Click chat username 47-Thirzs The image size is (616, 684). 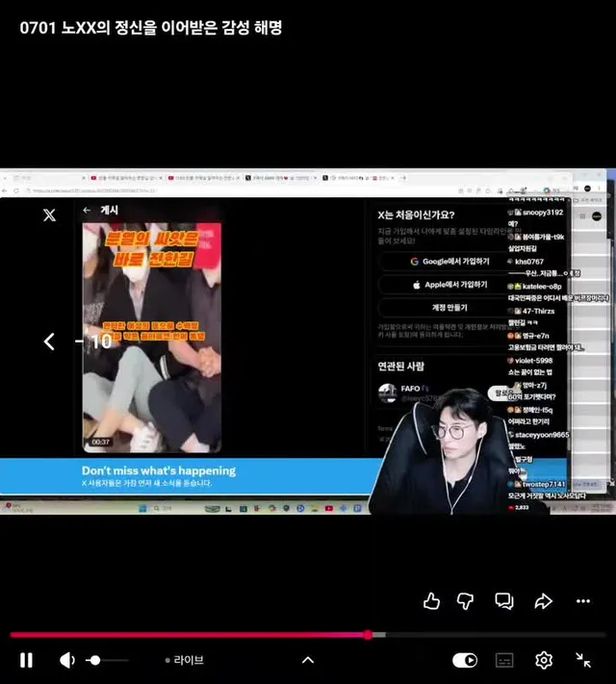pyautogui.click(x=538, y=311)
